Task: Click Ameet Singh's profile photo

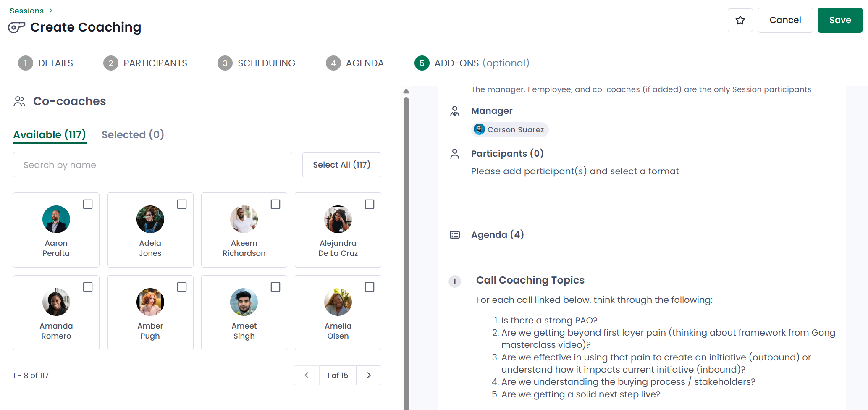Action: click(x=244, y=302)
